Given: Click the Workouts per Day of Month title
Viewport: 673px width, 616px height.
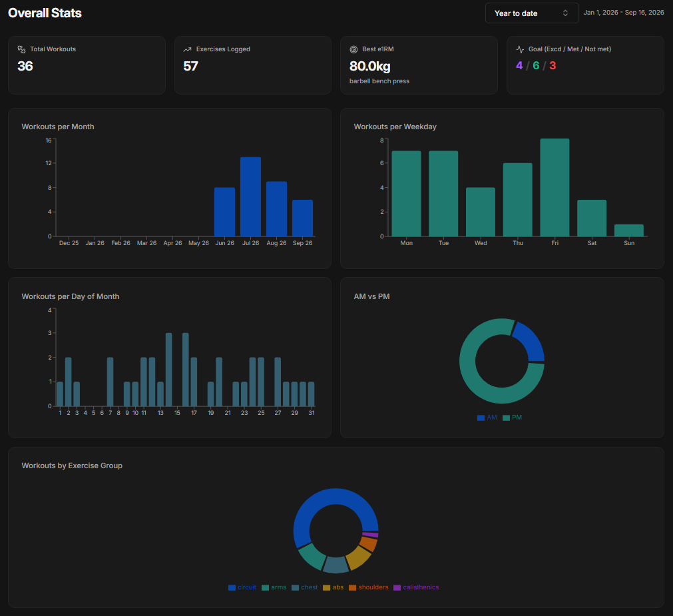Looking at the screenshot, I should [x=71, y=296].
